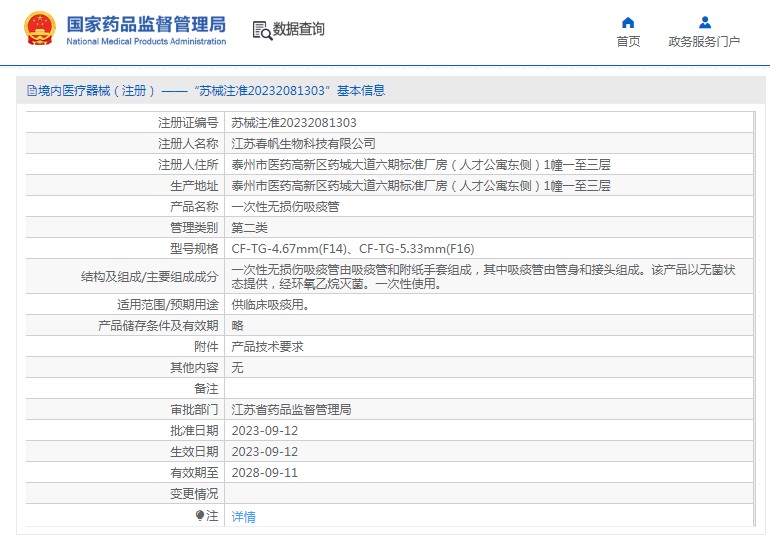This screenshot has height=536, width=770.
Task: Click attachment value 产品技术要求
Action: pyautogui.click(x=268, y=347)
